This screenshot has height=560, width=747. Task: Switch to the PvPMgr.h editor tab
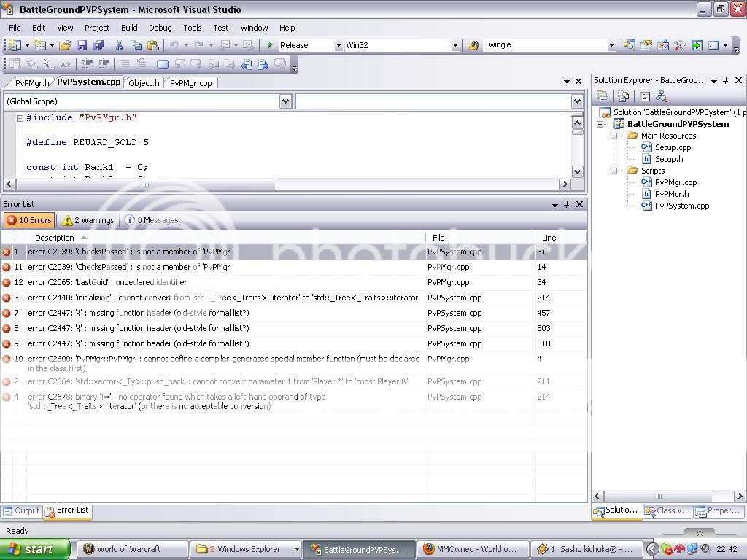(32, 83)
